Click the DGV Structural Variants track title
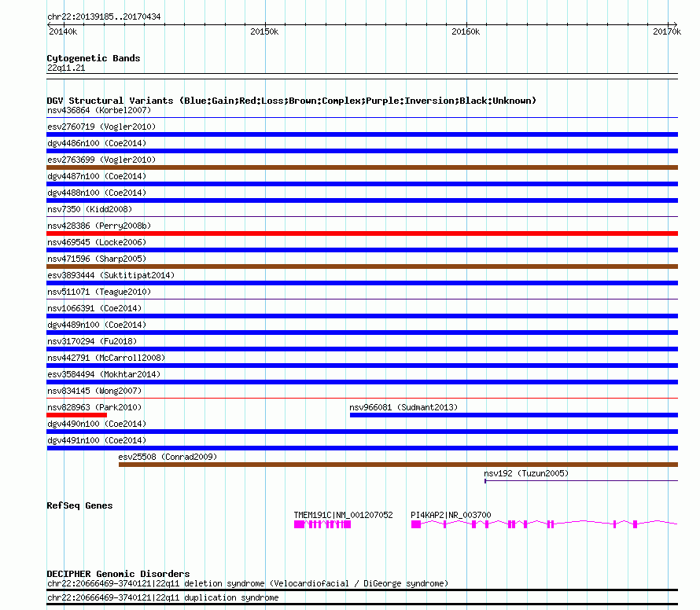The height and width of the screenshot is (610, 700). tap(292, 101)
